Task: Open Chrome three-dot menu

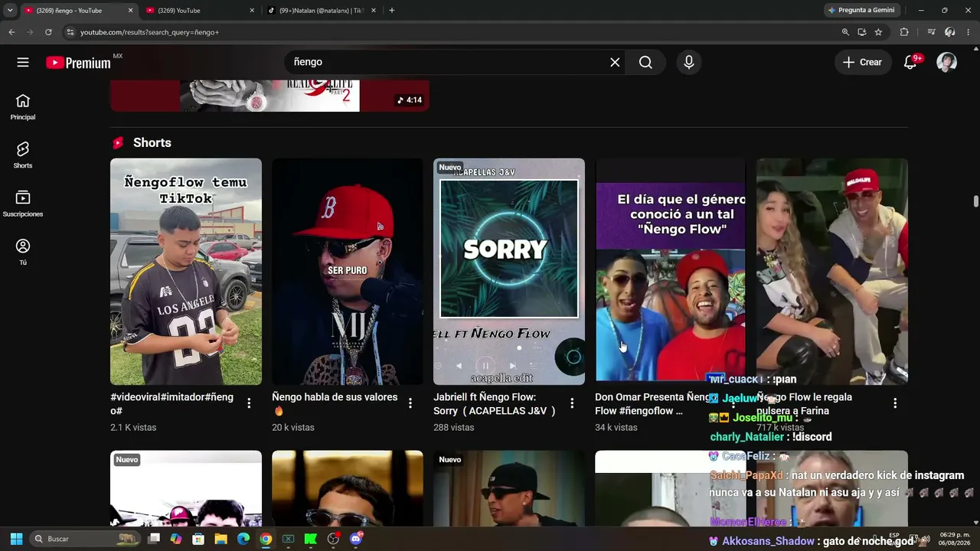Action: [969, 32]
